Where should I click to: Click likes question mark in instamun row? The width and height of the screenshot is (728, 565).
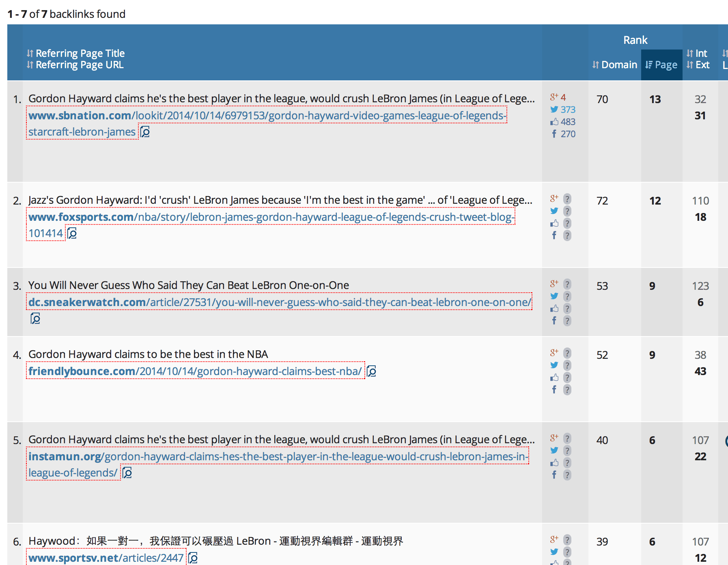coord(567,463)
